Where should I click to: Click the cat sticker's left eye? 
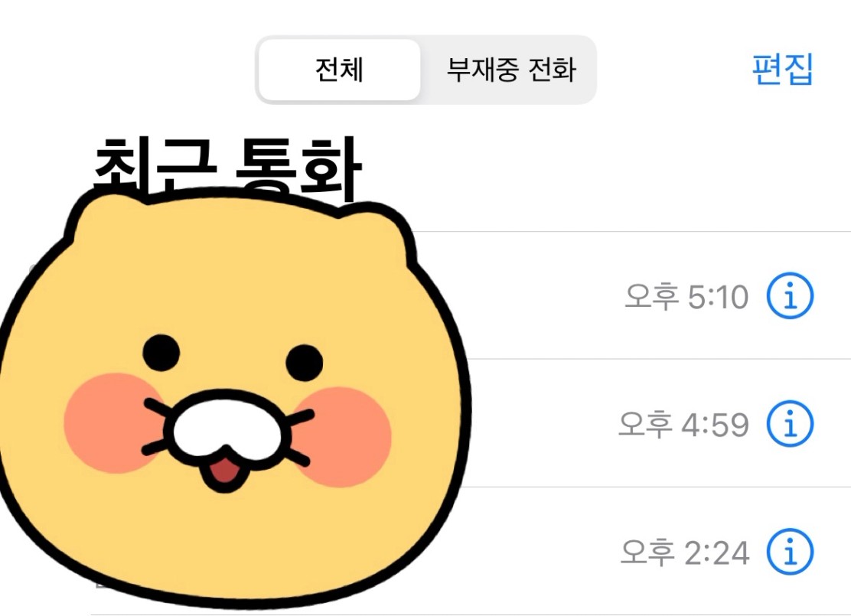click(x=161, y=353)
